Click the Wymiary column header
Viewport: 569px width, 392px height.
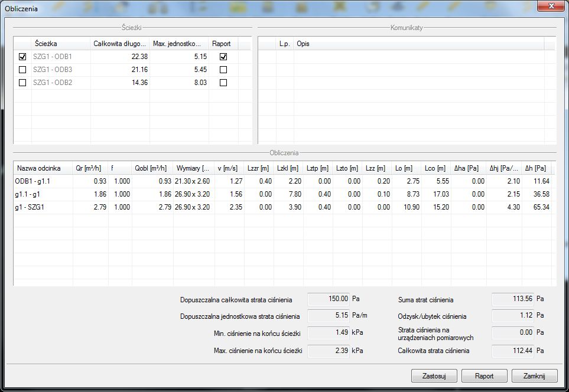point(194,168)
